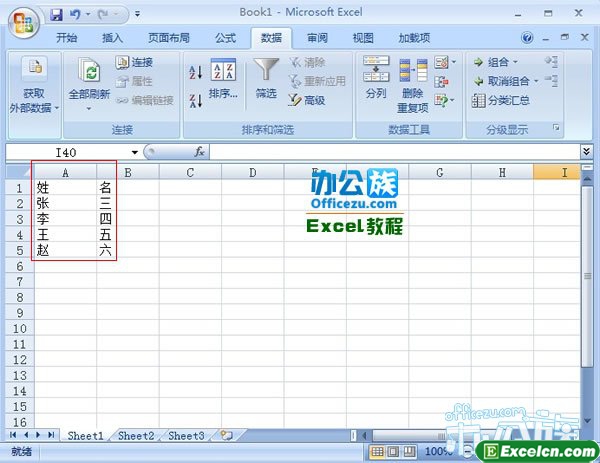
Task: Click 编辑链接 button
Action: pyautogui.click(x=145, y=100)
